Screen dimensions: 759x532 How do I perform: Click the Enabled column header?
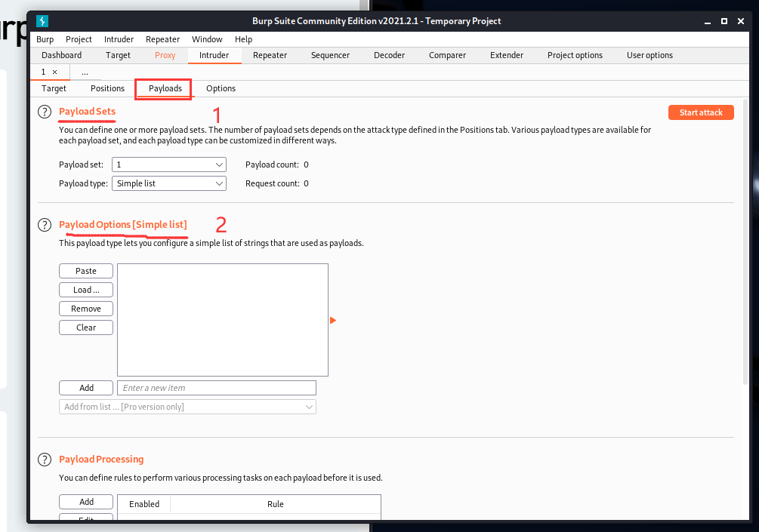click(144, 504)
